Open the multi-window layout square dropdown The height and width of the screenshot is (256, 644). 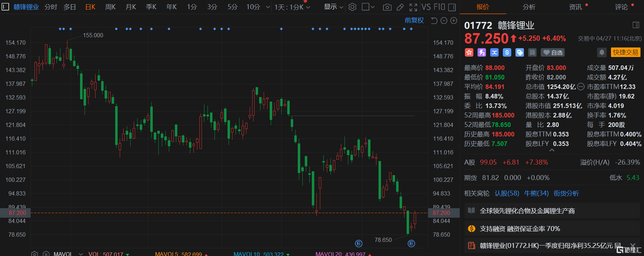(368, 7)
